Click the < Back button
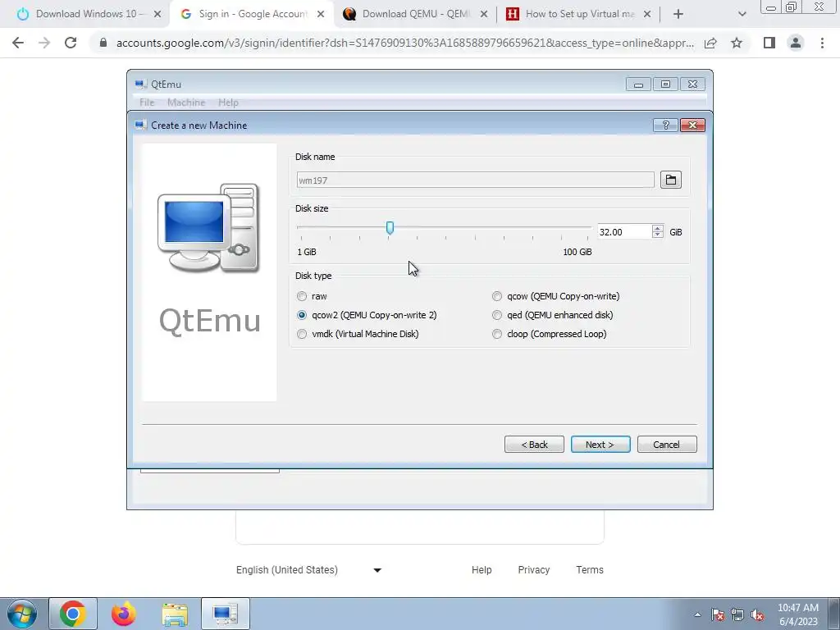The height and width of the screenshot is (630, 840). coord(534,444)
